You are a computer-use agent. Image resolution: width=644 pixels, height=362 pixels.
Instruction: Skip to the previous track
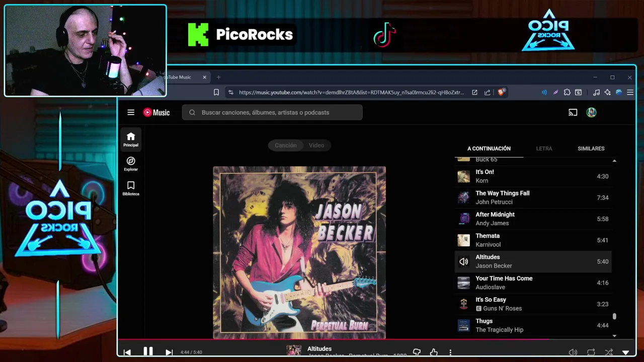point(127,352)
